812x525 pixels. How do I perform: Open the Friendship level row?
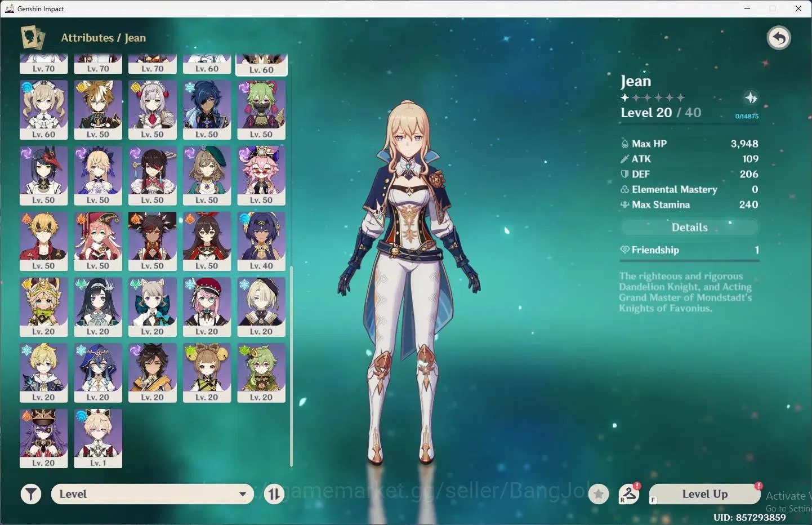tap(689, 250)
